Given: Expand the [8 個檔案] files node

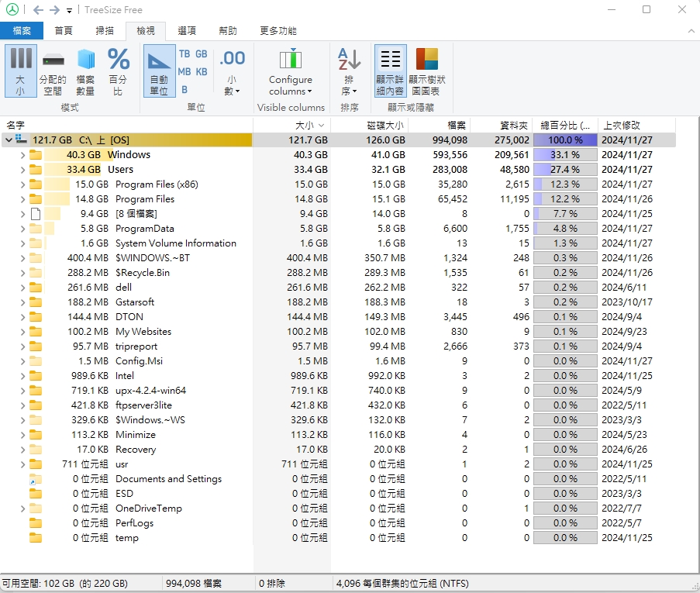Looking at the screenshot, I should (x=22, y=214).
